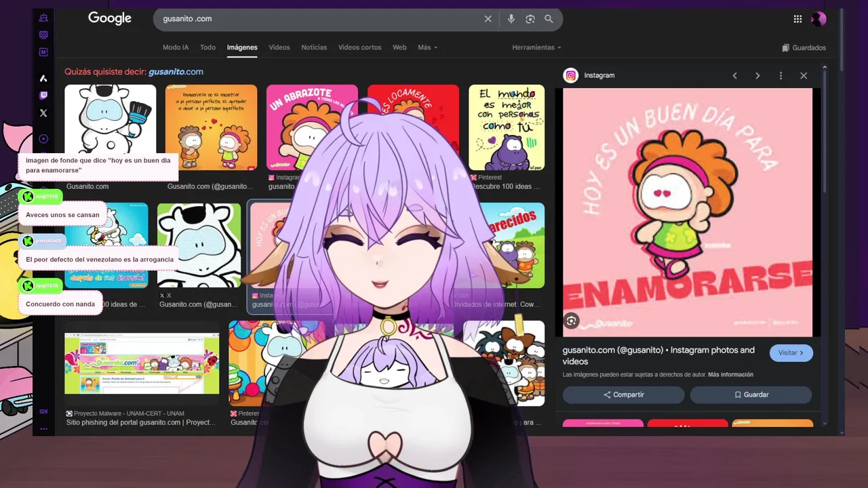This screenshot has width=868, height=488.
Task: Click the Gusanito.com caption under cow
Action: (87, 186)
